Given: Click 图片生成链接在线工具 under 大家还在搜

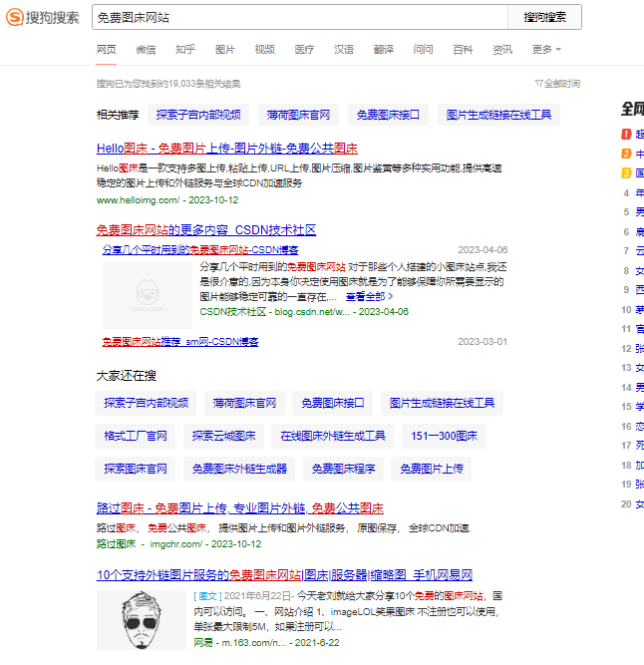Looking at the screenshot, I should [442, 403].
